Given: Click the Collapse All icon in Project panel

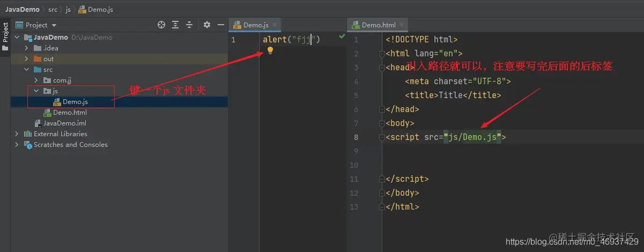Looking at the screenshot, I should coord(189,25).
